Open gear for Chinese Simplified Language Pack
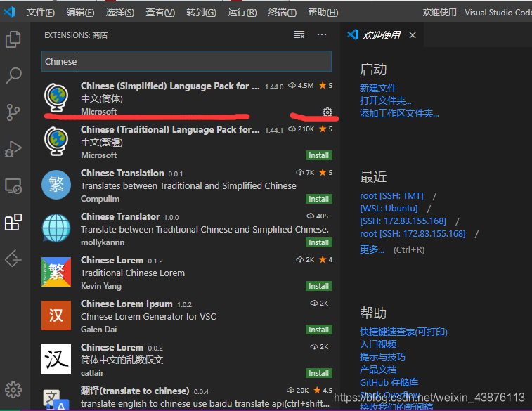Viewport: 532px width, 411px height. (327, 112)
